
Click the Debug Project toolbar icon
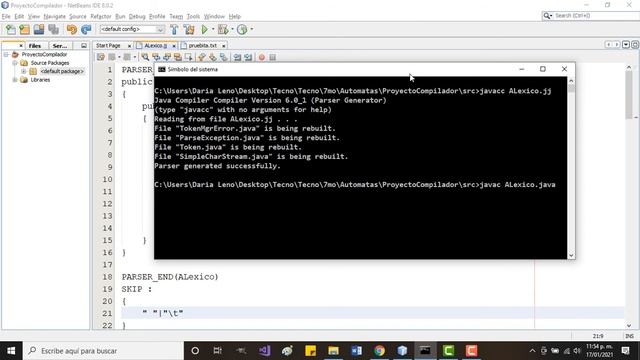223,29
